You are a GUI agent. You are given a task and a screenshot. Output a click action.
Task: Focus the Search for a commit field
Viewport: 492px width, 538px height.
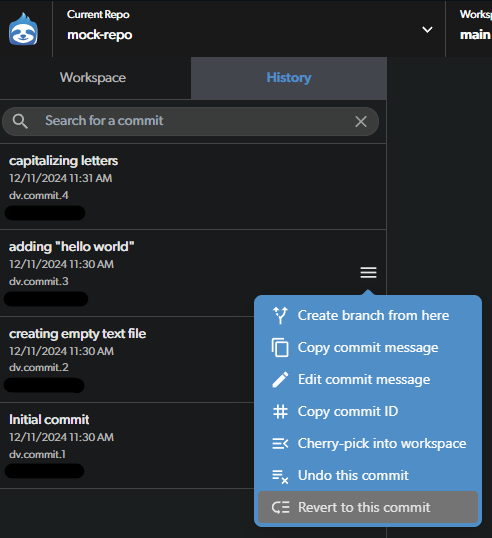click(190, 121)
